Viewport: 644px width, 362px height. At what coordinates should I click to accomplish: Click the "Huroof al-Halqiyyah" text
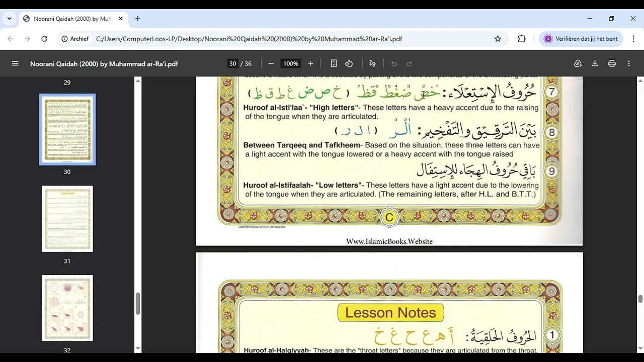(x=276, y=350)
